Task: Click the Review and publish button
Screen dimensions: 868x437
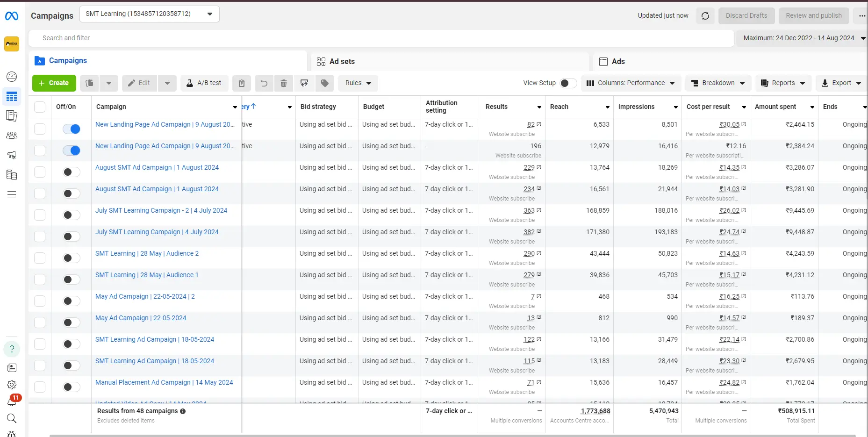Action: pyautogui.click(x=814, y=16)
